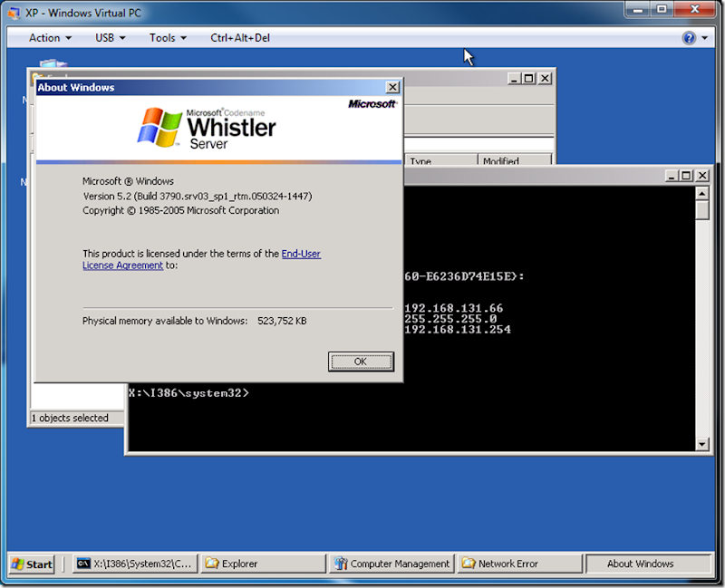Screen dimensions: 725x588
Task: Minimize the background Explorer window
Action: [x=514, y=79]
